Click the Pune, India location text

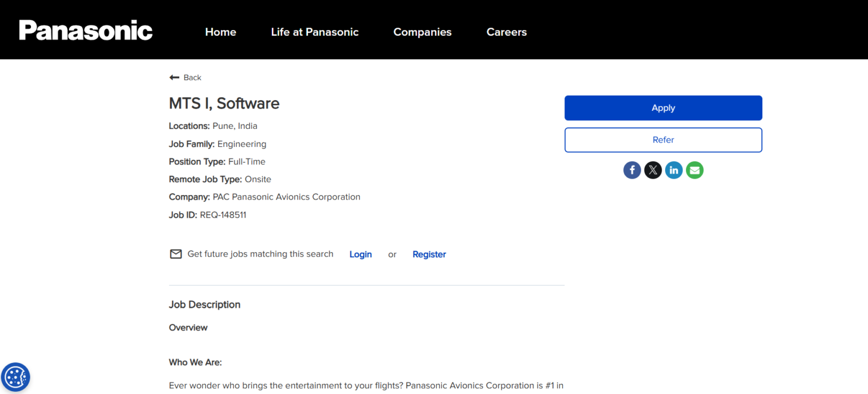[235, 125]
